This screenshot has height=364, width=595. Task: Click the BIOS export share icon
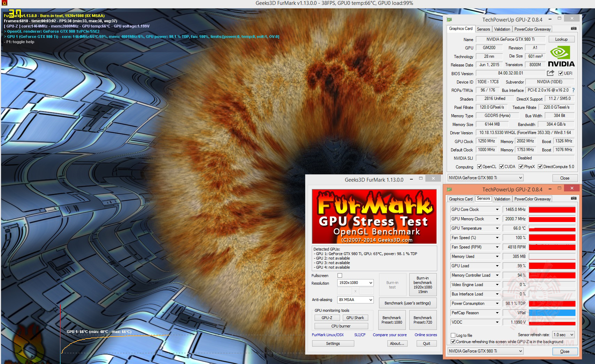(550, 73)
